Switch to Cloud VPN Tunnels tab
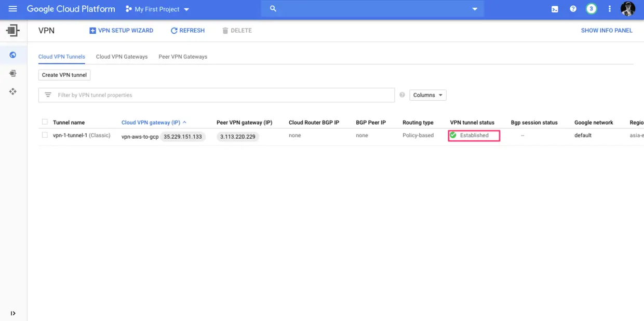 (62, 57)
